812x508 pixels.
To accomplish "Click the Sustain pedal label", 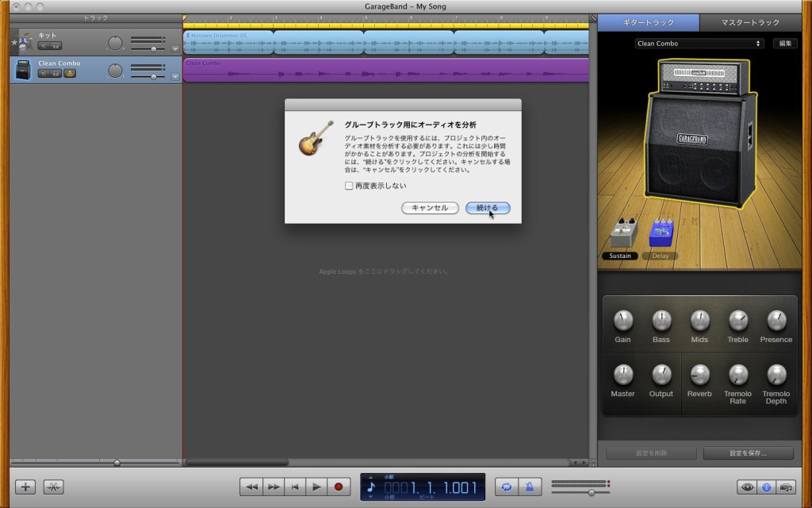I will tap(620, 256).
